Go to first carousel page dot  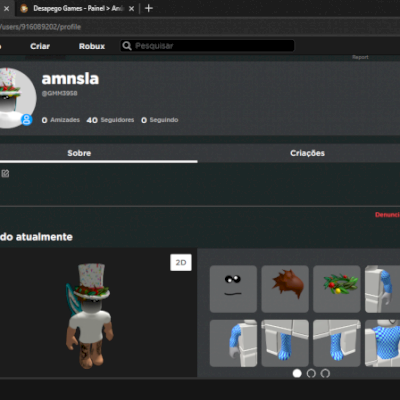coord(297,373)
